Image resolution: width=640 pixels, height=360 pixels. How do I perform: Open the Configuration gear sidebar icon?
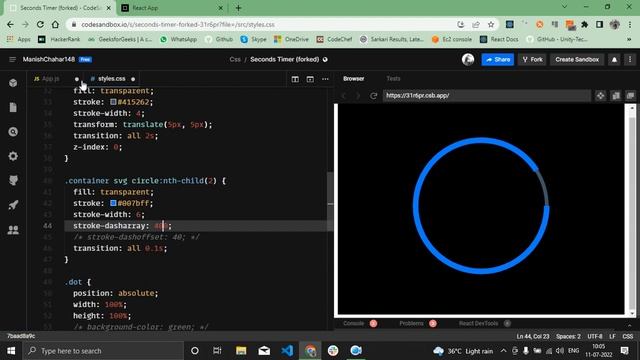tap(13, 156)
